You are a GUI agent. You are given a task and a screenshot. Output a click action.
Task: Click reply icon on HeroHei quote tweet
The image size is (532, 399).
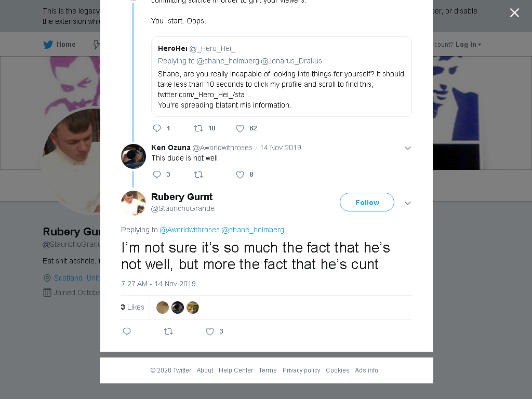click(157, 128)
